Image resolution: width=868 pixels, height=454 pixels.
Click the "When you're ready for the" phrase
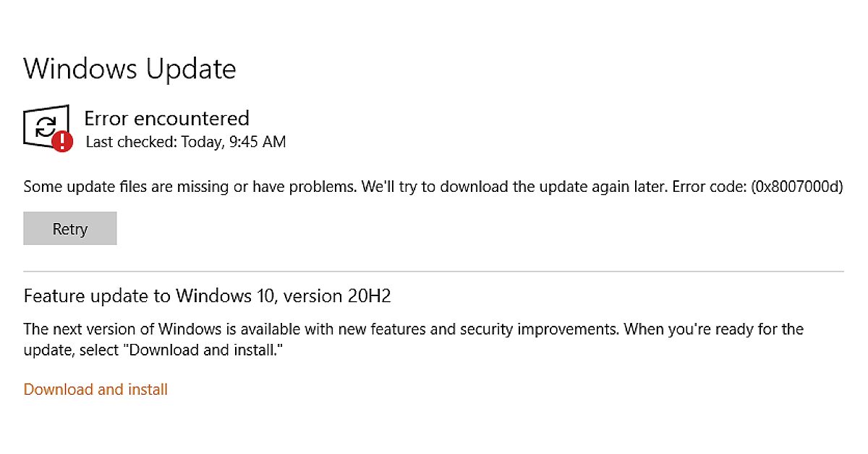(x=713, y=329)
